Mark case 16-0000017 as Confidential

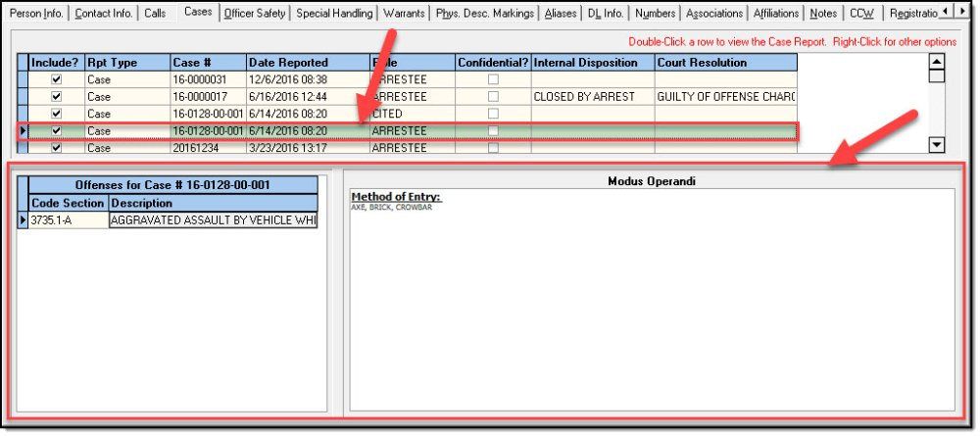(x=493, y=97)
